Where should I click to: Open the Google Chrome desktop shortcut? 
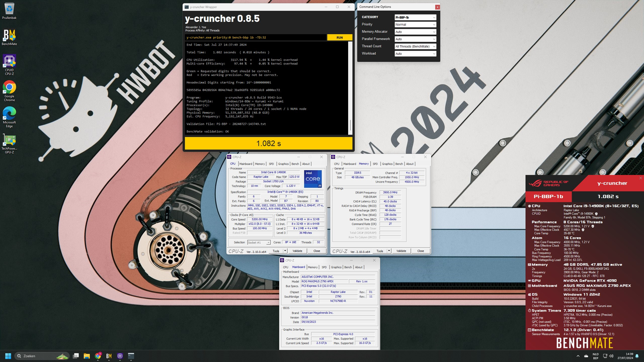point(9,90)
